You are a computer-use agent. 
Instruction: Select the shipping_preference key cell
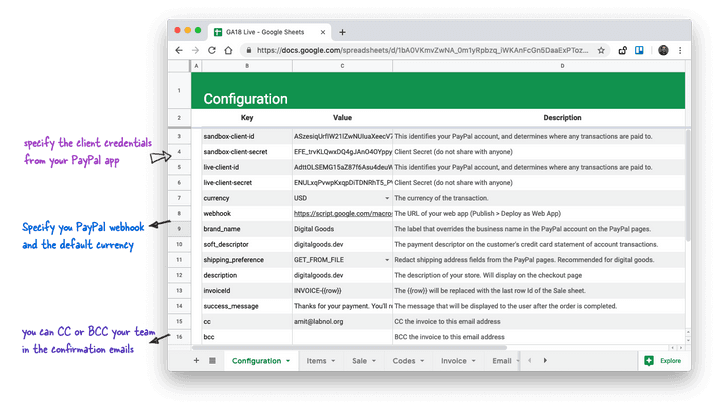(x=247, y=260)
